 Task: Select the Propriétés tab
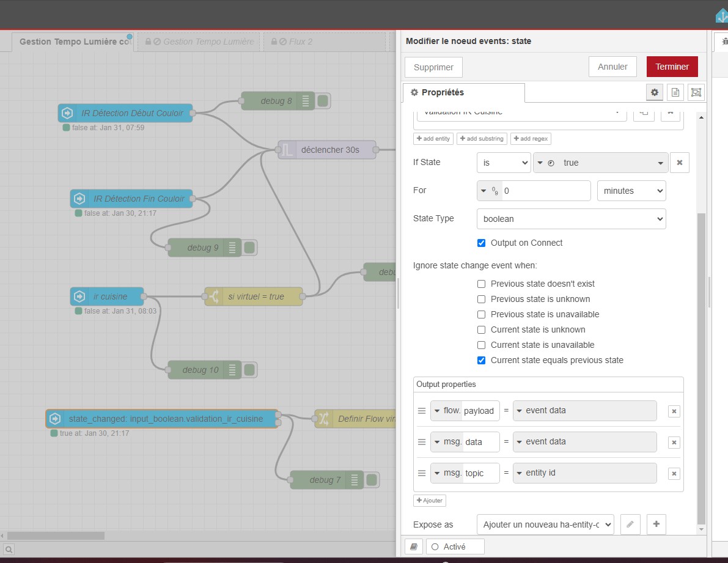click(464, 92)
